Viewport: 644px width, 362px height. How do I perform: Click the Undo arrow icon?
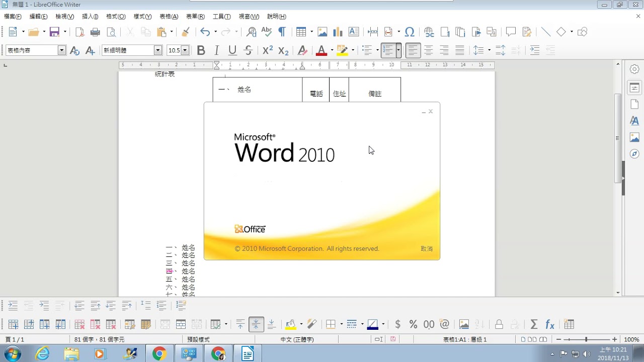point(205,32)
